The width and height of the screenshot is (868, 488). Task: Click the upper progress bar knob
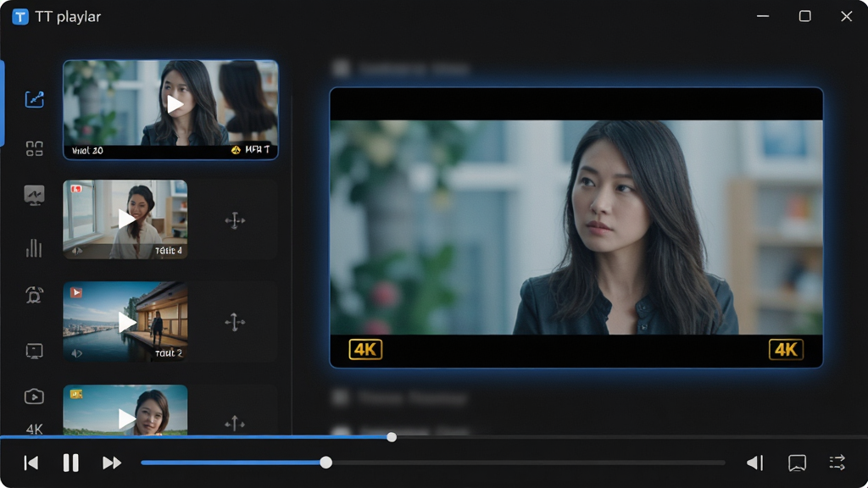click(x=392, y=437)
